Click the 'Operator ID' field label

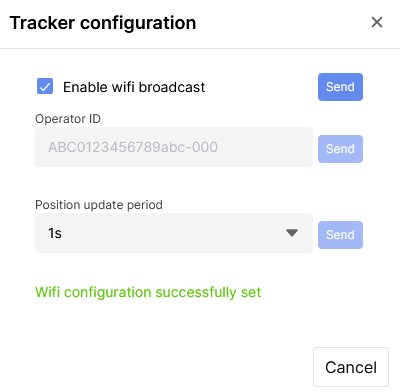[68, 119]
